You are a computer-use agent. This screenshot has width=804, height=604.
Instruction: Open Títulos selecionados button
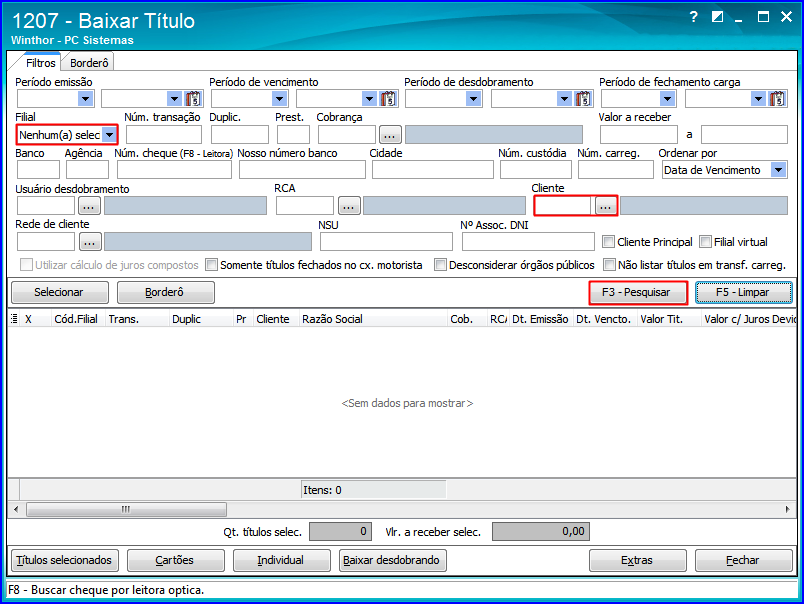click(64, 560)
